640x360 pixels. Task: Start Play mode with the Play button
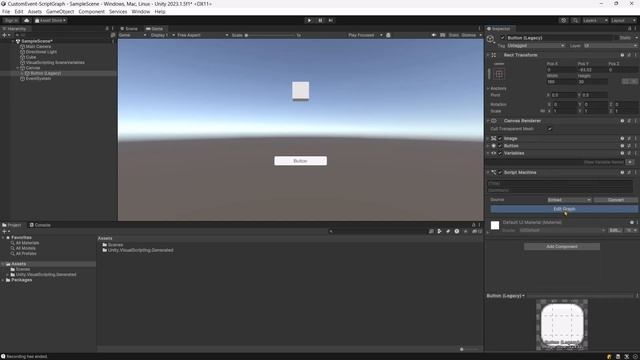click(309, 20)
